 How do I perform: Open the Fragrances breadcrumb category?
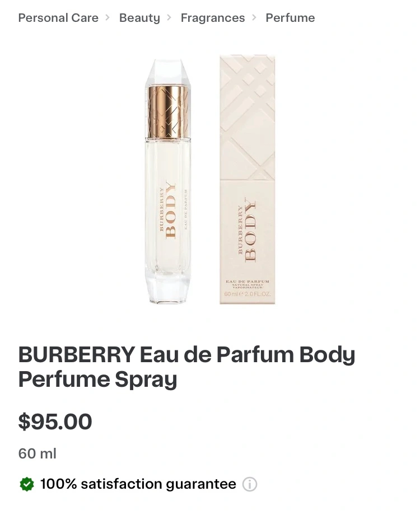click(x=213, y=18)
